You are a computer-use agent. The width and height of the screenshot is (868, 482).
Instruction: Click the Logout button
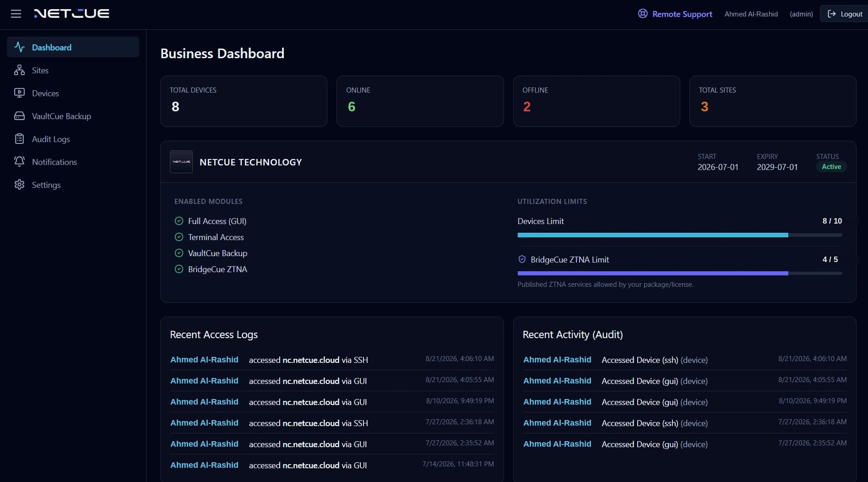[x=845, y=14]
